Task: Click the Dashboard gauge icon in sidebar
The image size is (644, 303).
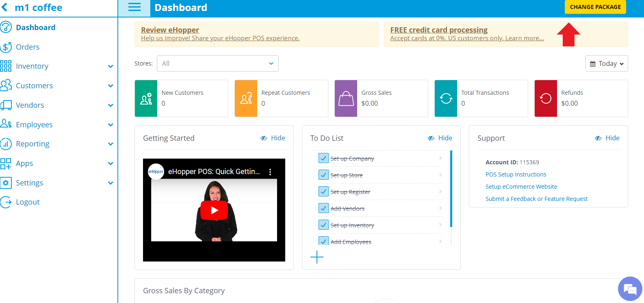Action: tap(6, 27)
